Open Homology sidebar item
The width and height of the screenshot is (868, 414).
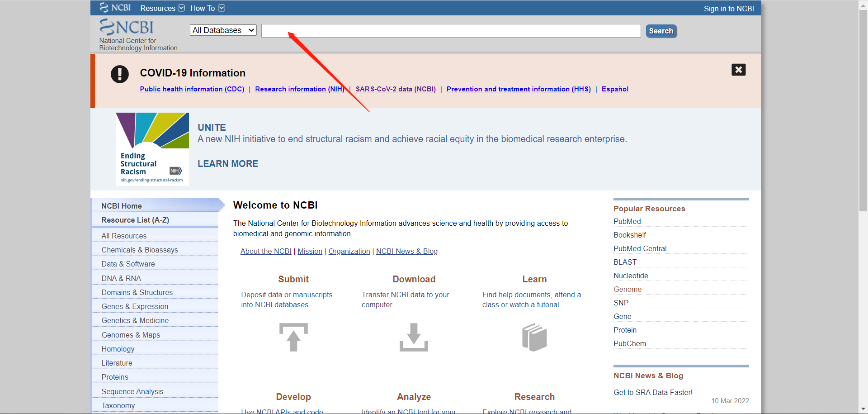point(155,349)
